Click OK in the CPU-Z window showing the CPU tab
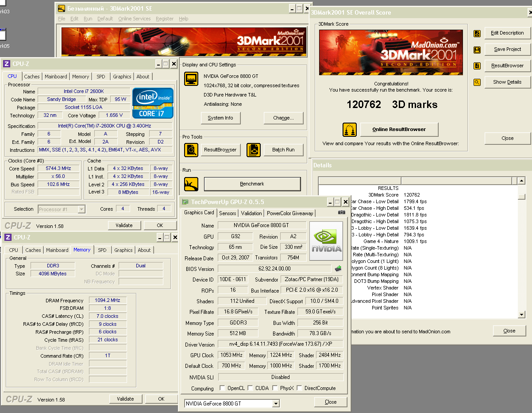Screen dimensions: 532x413 pyautogui.click(x=160, y=225)
